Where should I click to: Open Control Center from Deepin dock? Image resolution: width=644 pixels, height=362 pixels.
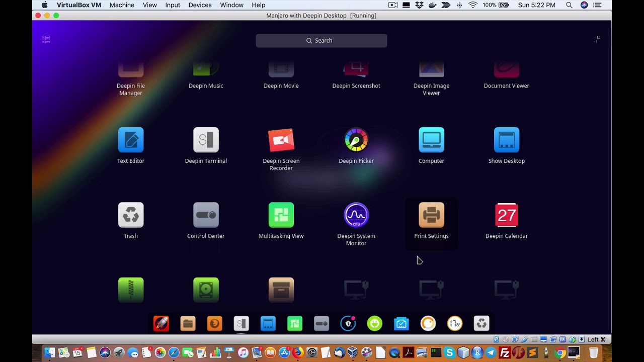tap(321, 323)
